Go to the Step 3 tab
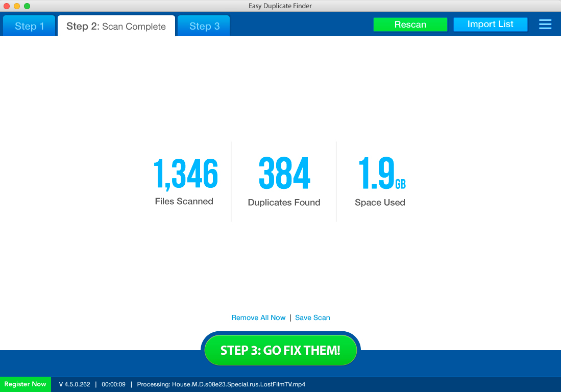Viewport: 561px width, 392px height. 204,27
